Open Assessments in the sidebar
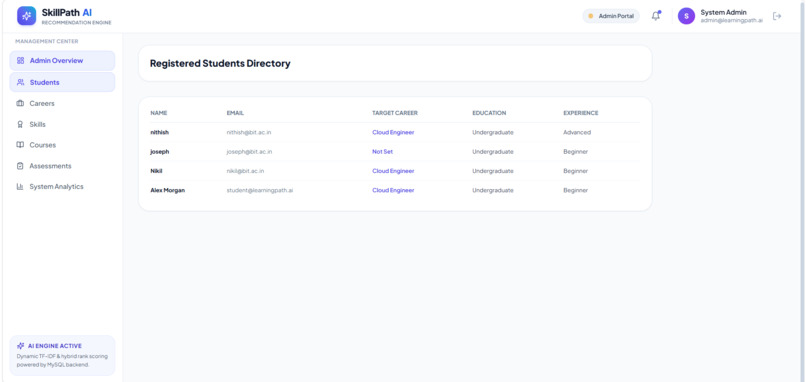Image resolution: width=806 pixels, height=382 pixels. point(62,166)
